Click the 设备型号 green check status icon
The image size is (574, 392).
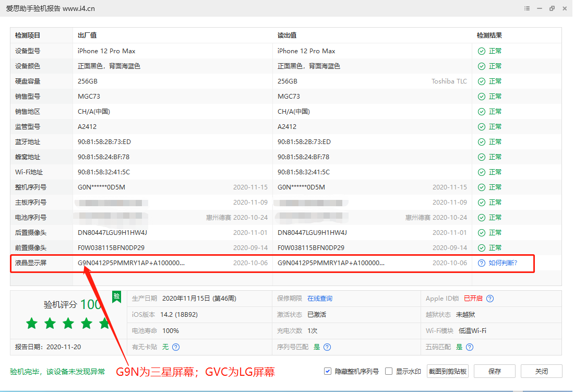482,51
